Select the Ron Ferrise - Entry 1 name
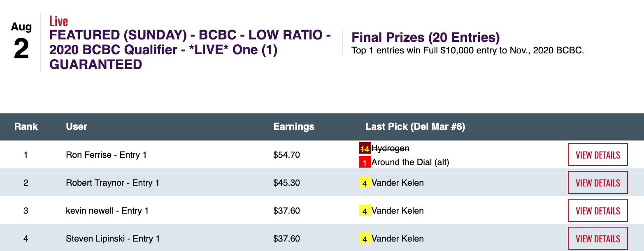This screenshot has height=251, width=644. 106,155
